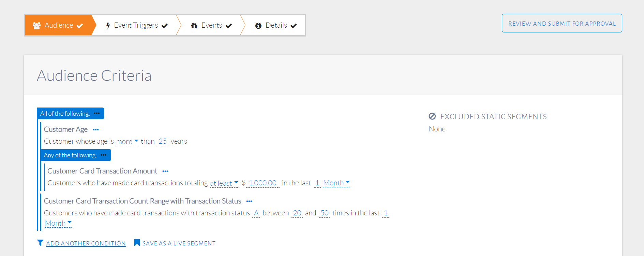Go to the Events step
Image resolution: width=644 pixels, height=256 pixels.
click(211, 25)
